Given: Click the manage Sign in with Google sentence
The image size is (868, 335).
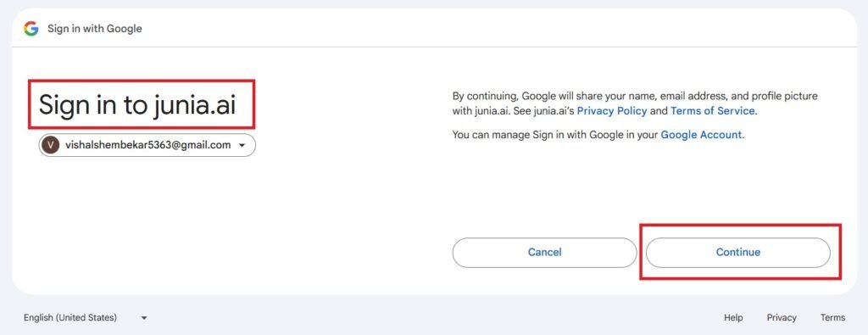Looking at the screenshot, I should [x=598, y=135].
